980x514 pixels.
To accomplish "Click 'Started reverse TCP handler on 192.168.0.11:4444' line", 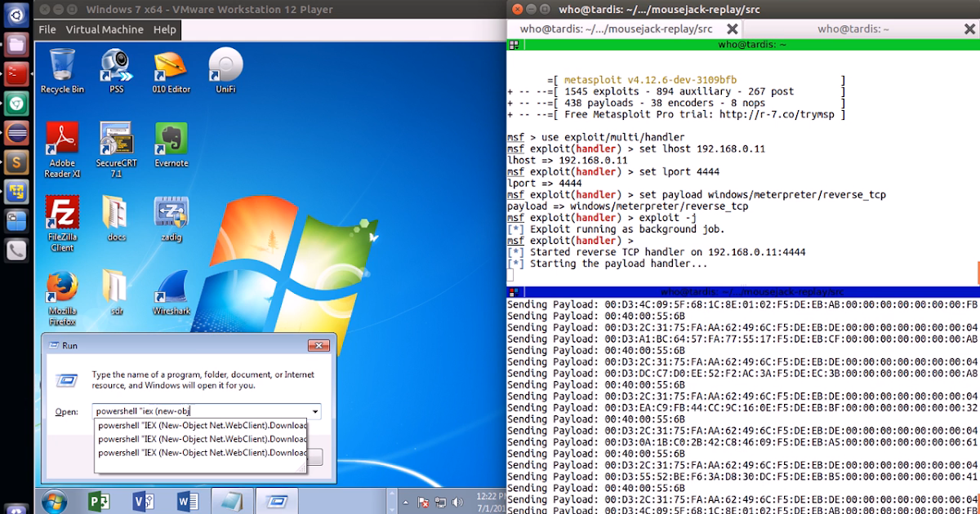I will (x=668, y=252).
